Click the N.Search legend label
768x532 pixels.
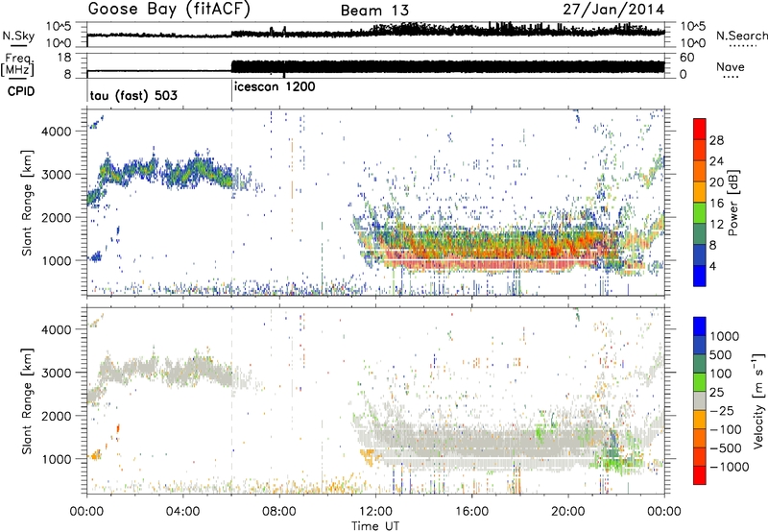click(741, 36)
